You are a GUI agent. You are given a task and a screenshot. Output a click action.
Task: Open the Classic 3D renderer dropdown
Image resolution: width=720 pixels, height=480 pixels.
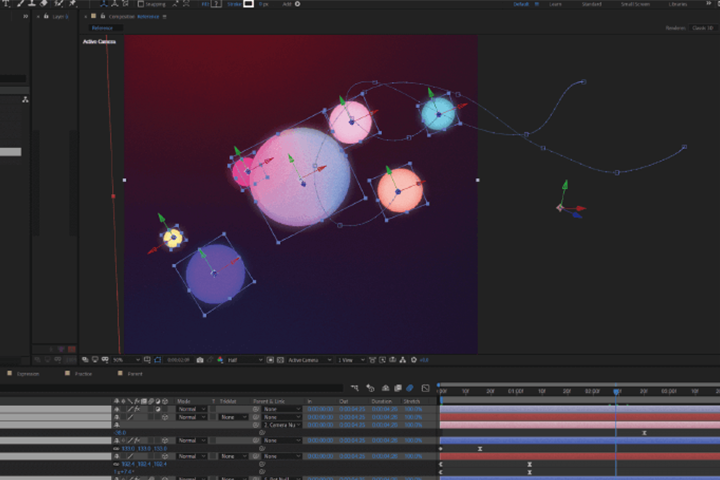click(703, 28)
